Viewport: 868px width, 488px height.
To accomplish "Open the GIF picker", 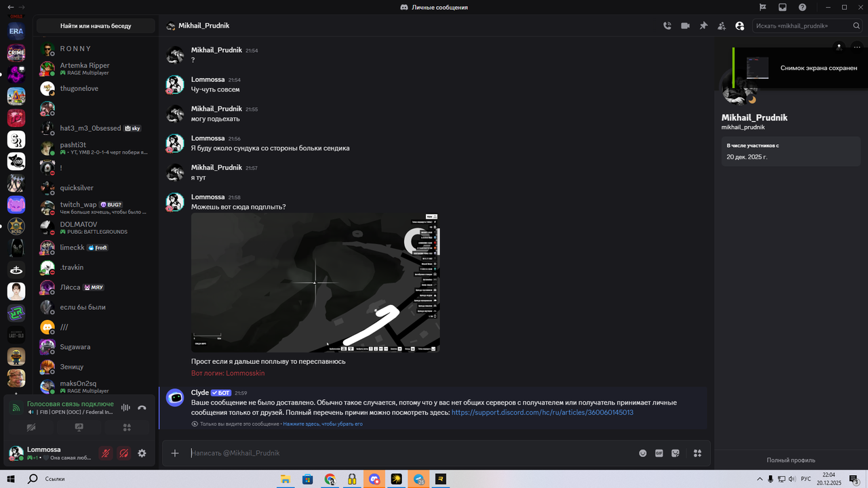I will pos(658,453).
